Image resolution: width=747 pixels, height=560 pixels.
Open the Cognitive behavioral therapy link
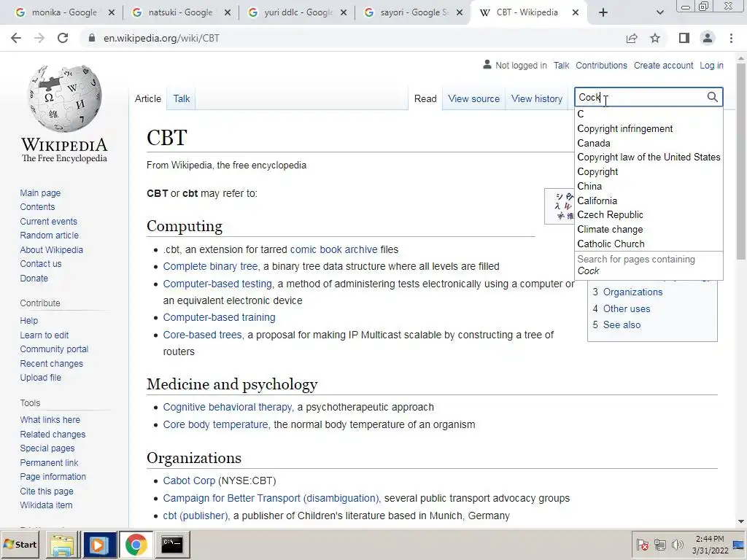click(228, 407)
